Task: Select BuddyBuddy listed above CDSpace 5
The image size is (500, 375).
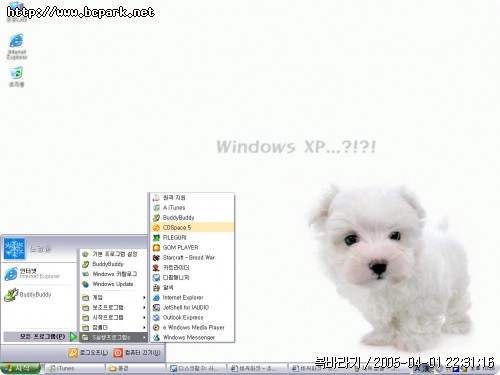Action: pos(192,218)
